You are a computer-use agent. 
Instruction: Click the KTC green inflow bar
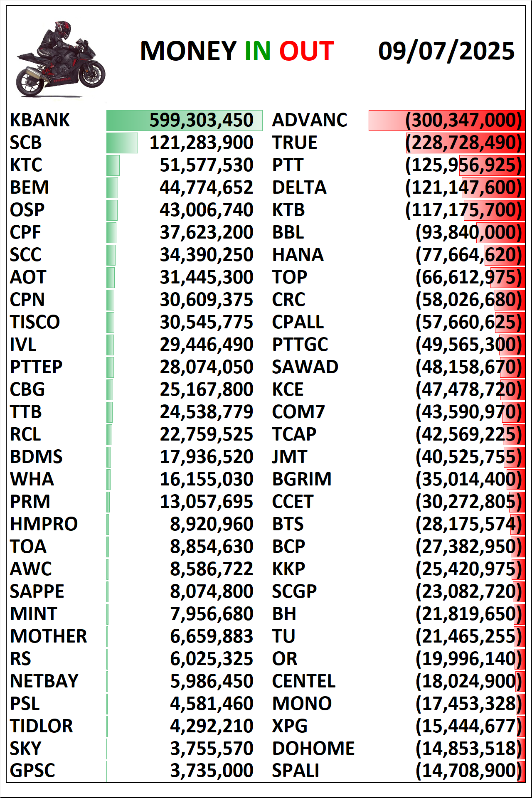point(113,165)
